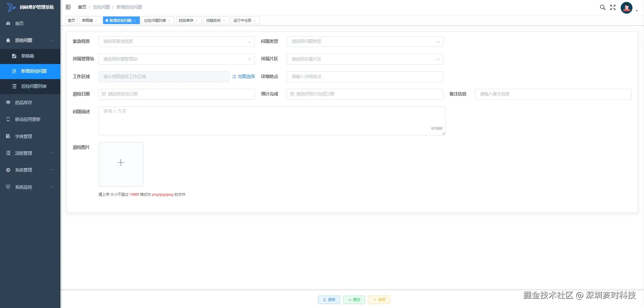Click the calendar icon in 巡检日期 field
Image resolution: width=644 pixels, height=308 pixels.
(x=104, y=94)
